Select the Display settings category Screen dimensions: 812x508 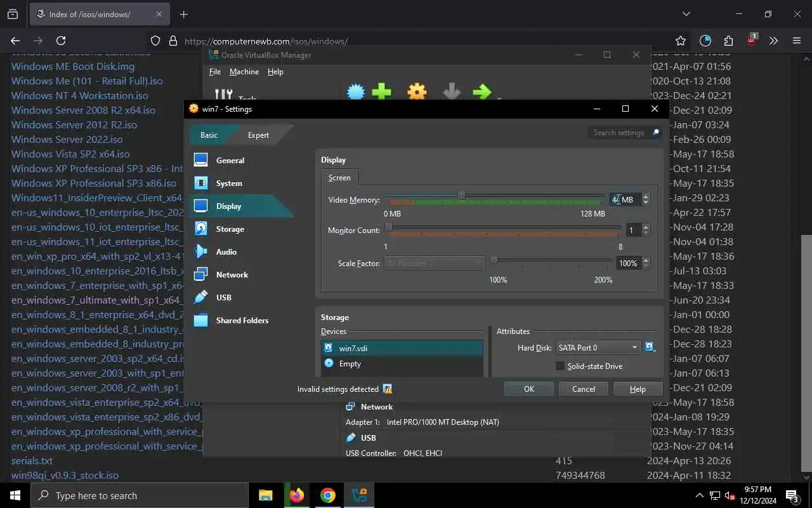click(x=241, y=206)
